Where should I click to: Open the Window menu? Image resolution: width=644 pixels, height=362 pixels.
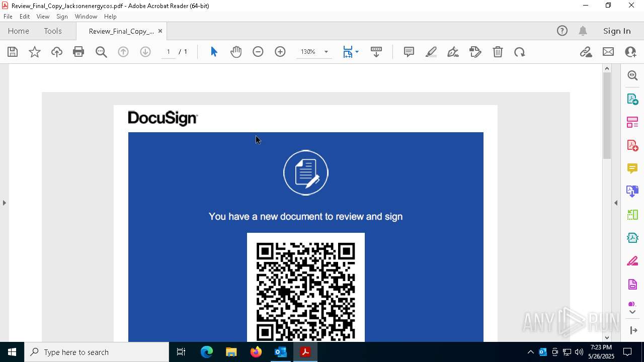tap(86, 17)
